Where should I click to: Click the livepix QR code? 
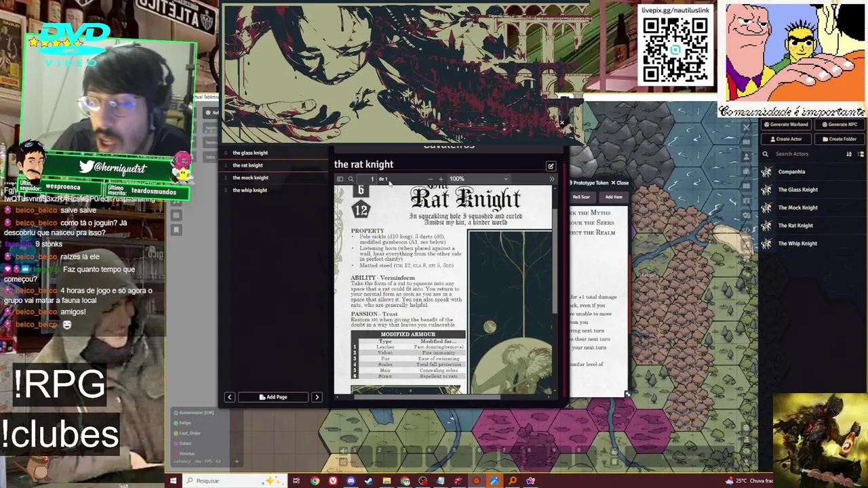(675, 50)
